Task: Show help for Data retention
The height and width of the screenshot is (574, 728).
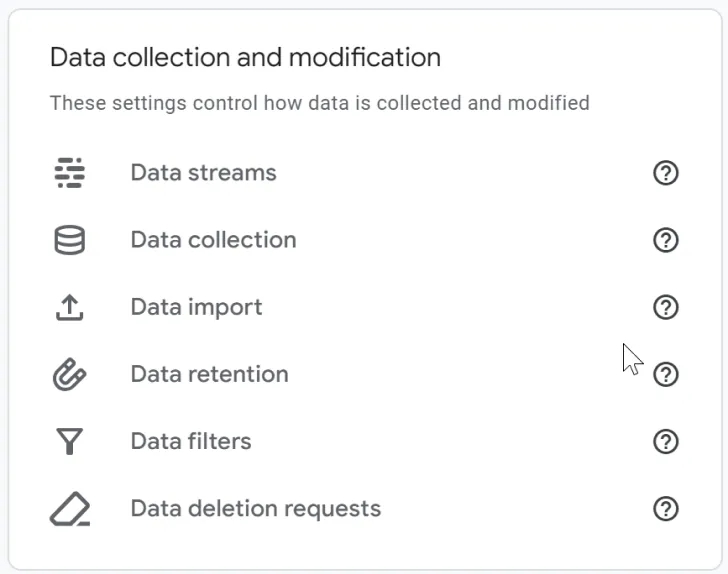Action: pyautogui.click(x=666, y=374)
